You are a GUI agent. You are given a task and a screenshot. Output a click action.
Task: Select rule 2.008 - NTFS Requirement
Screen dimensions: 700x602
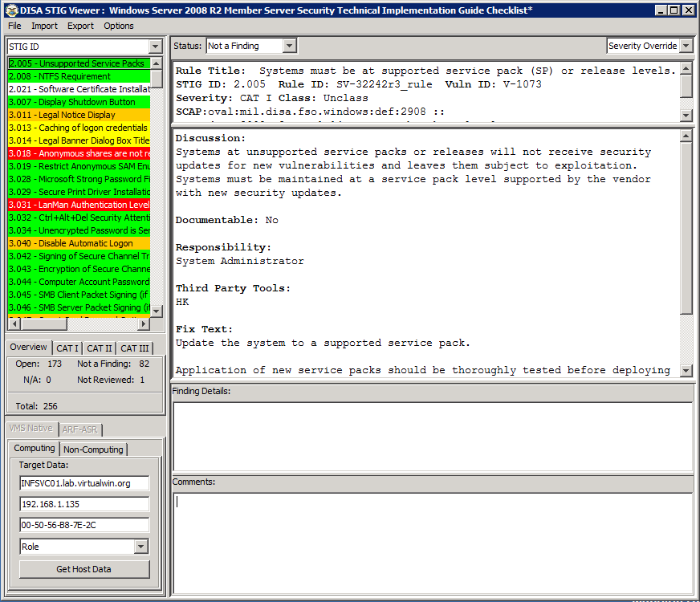79,76
